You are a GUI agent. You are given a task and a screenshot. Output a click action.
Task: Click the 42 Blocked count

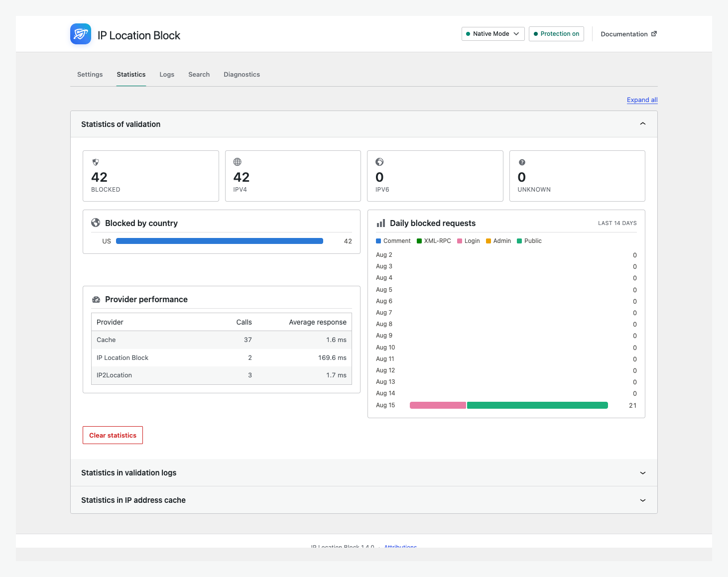(100, 177)
